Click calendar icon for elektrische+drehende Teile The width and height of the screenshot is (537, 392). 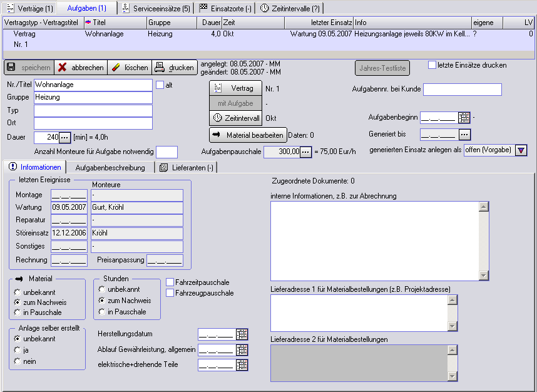(242, 364)
